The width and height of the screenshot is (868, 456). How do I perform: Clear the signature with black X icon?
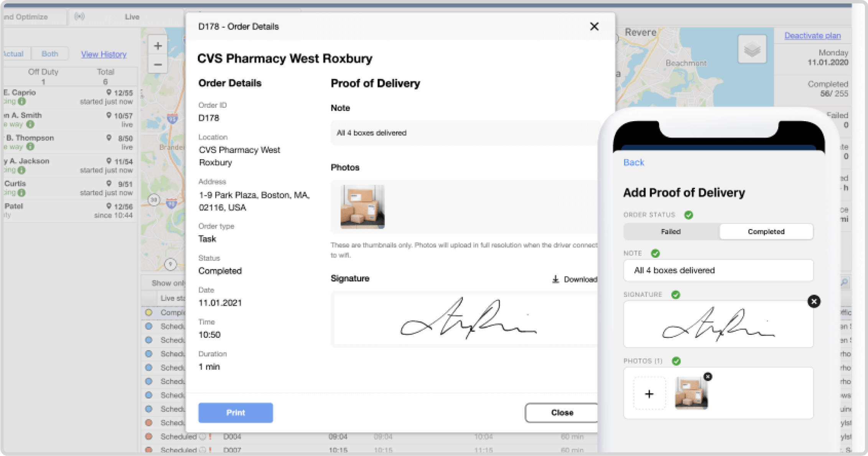814,301
